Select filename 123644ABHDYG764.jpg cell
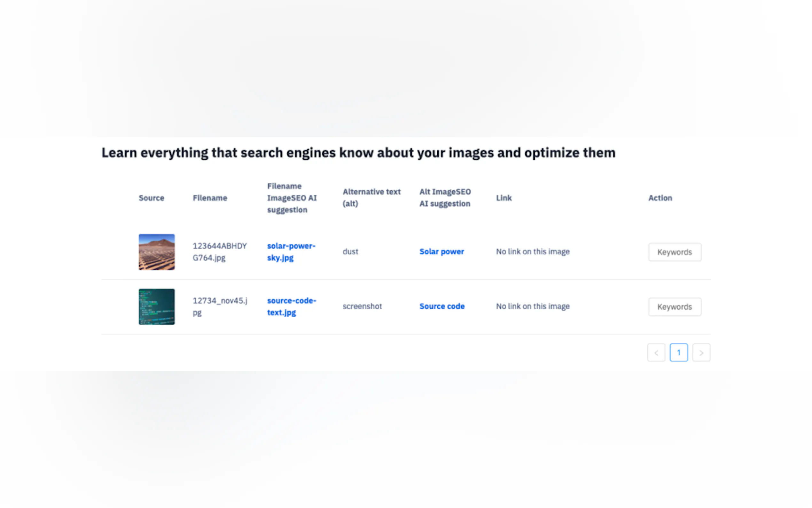 click(x=220, y=252)
